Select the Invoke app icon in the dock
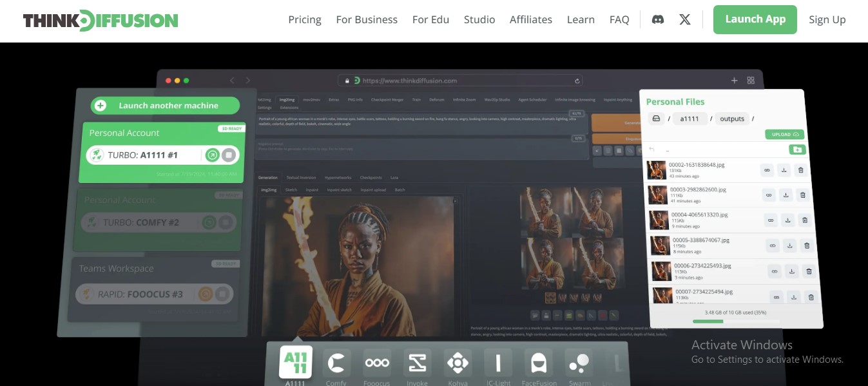 point(418,363)
